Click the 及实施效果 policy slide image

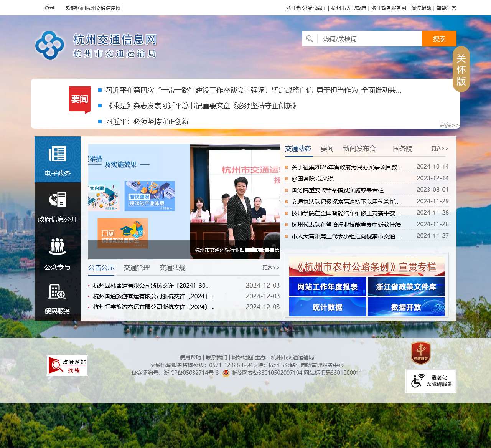click(x=139, y=202)
